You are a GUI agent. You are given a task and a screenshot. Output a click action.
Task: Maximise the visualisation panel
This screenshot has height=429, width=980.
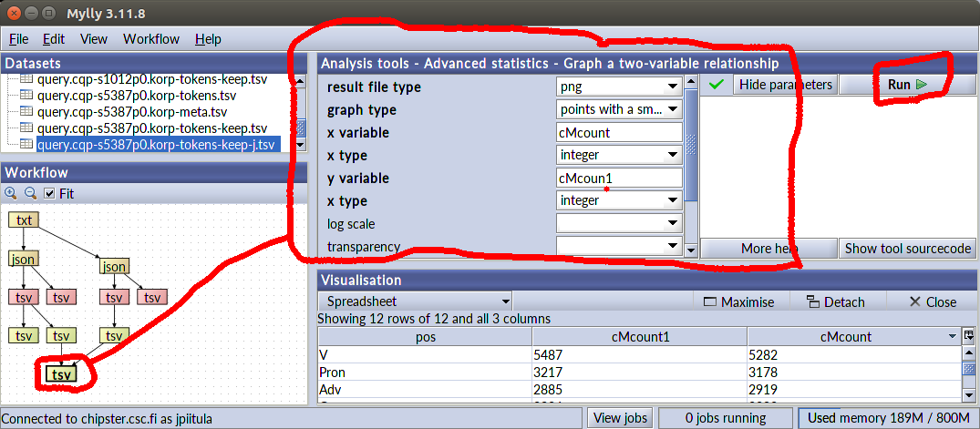tap(738, 301)
